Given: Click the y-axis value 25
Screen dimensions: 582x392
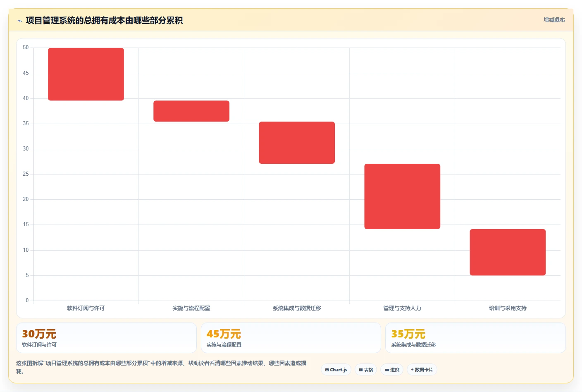Looking at the screenshot, I should click(26, 174).
